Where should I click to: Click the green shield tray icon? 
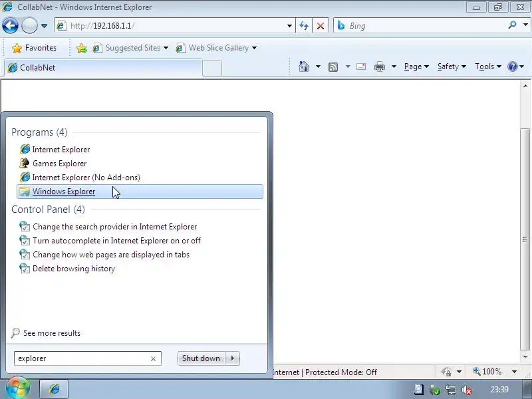pyautogui.click(x=435, y=390)
